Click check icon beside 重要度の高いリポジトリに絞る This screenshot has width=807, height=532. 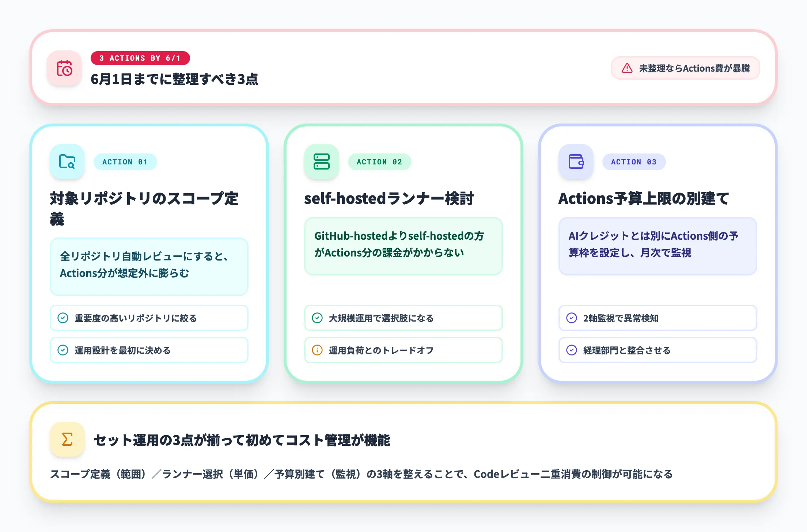pyautogui.click(x=63, y=318)
